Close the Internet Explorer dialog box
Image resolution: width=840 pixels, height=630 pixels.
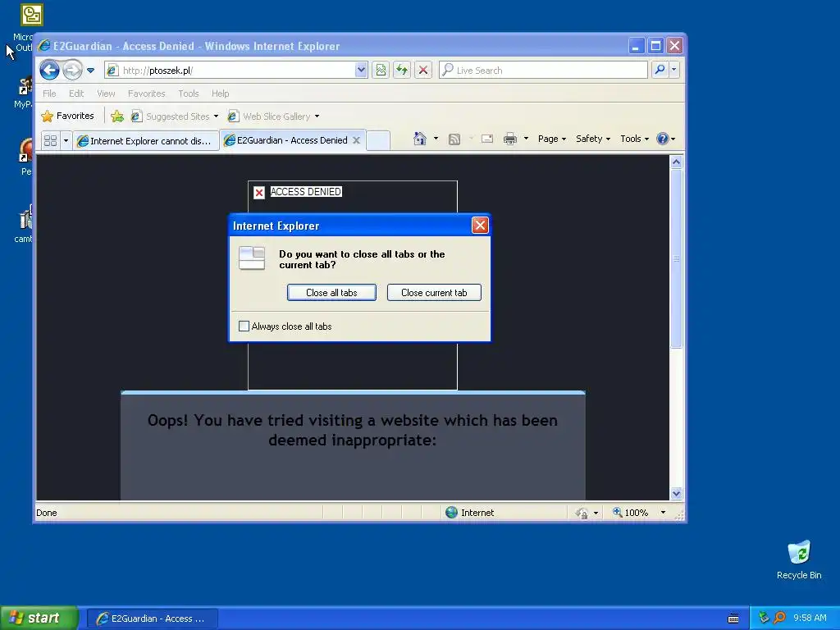[x=480, y=226]
